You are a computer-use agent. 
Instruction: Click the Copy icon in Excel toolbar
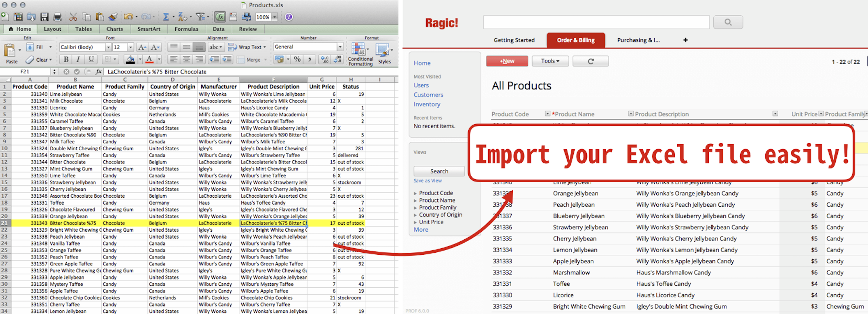(86, 17)
